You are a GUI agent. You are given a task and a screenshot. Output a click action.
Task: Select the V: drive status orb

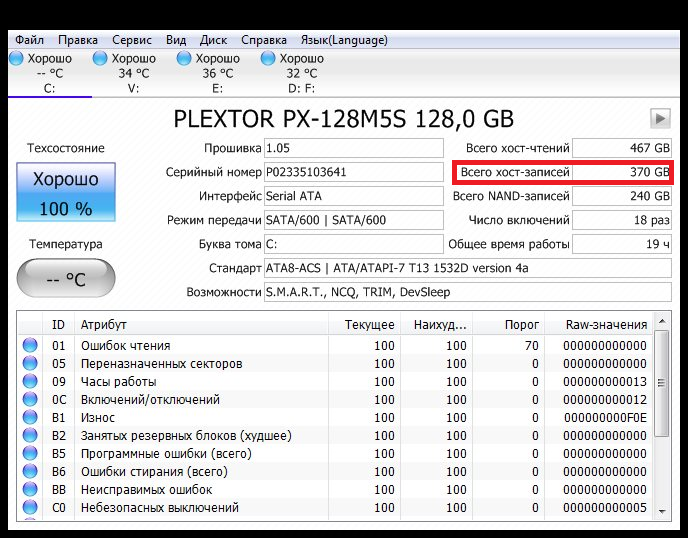click(100, 58)
